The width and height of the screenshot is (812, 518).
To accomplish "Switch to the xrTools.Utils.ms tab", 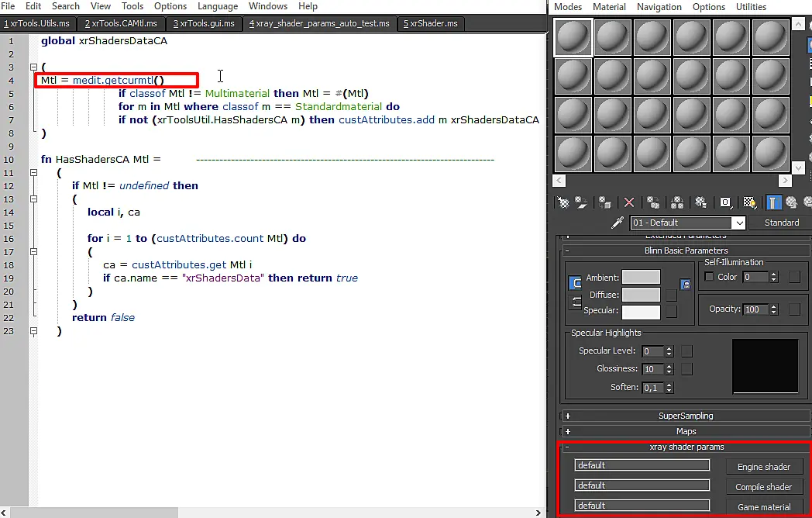I will click(x=36, y=23).
